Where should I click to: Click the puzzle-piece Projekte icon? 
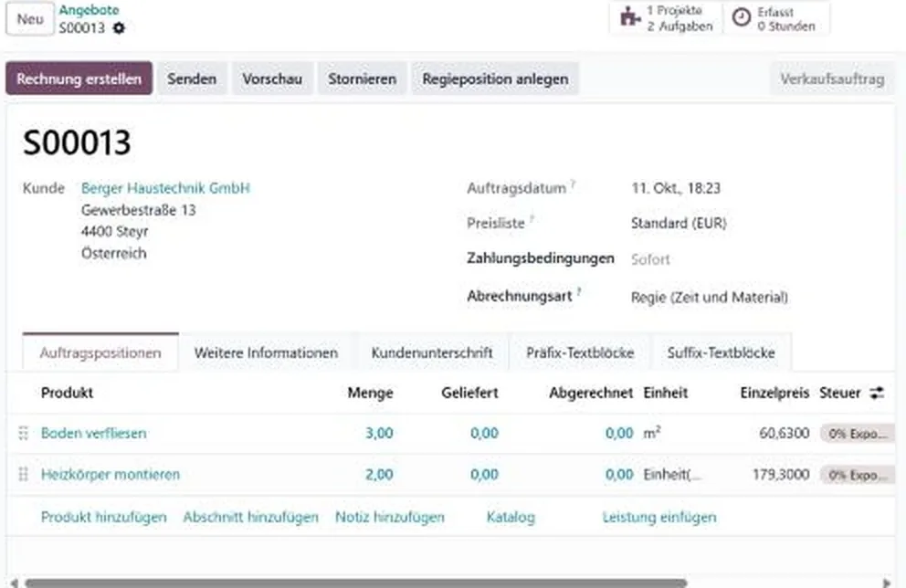point(630,17)
